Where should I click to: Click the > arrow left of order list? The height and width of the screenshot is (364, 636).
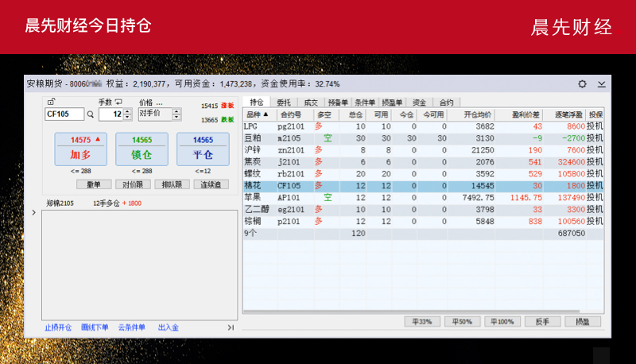[x=33, y=213]
